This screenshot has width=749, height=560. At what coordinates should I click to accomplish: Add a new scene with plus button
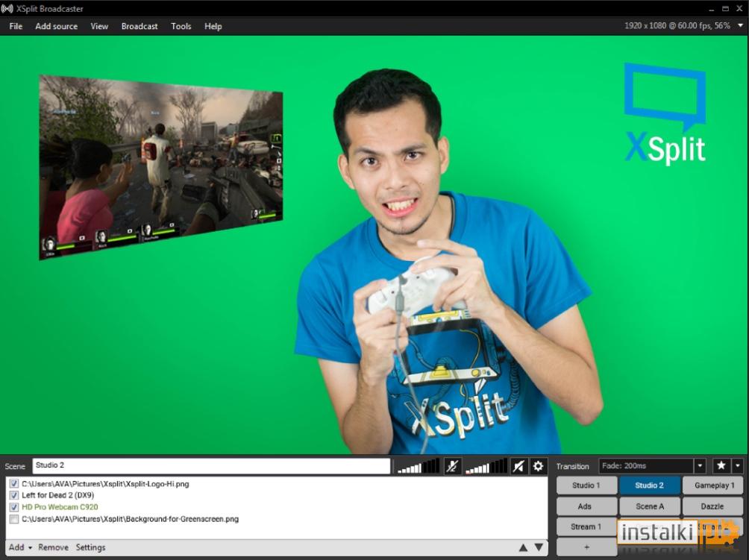click(586, 547)
